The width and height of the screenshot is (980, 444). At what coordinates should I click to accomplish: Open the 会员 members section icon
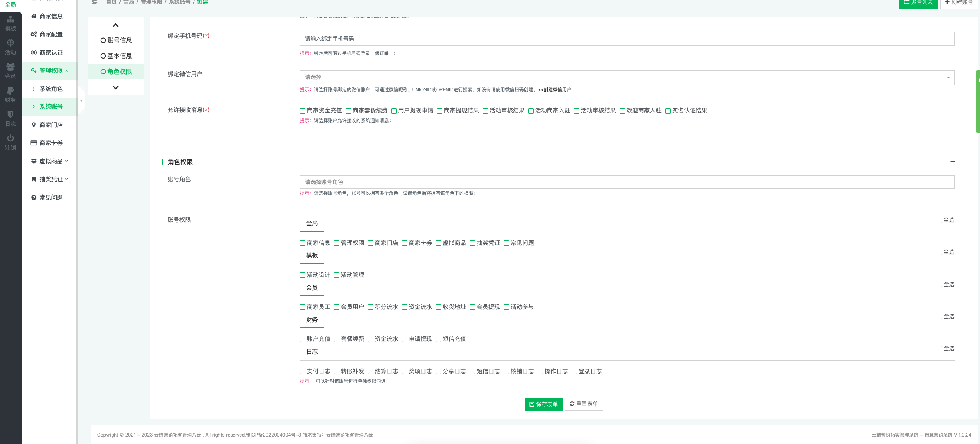(11, 67)
